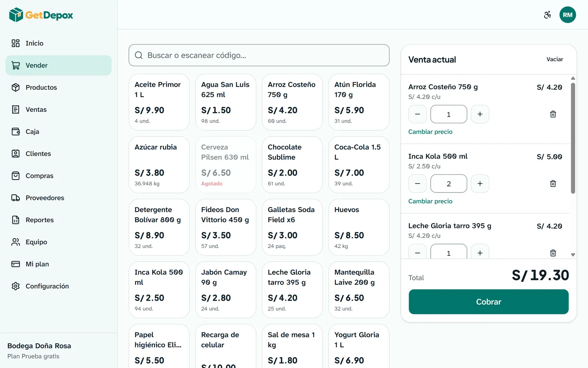Viewport: 588px width, 368px height.
Task: Click the Bodega Doña Rosa store name
Action: 39,346
